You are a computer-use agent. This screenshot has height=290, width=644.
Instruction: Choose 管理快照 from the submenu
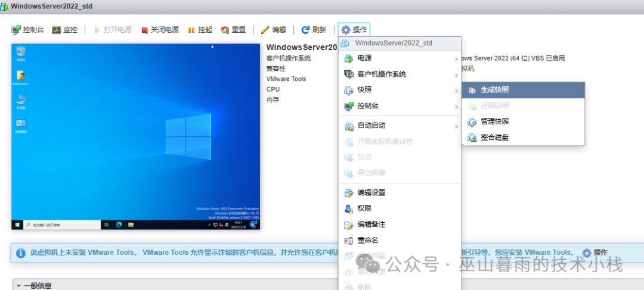click(x=495, y=121)
